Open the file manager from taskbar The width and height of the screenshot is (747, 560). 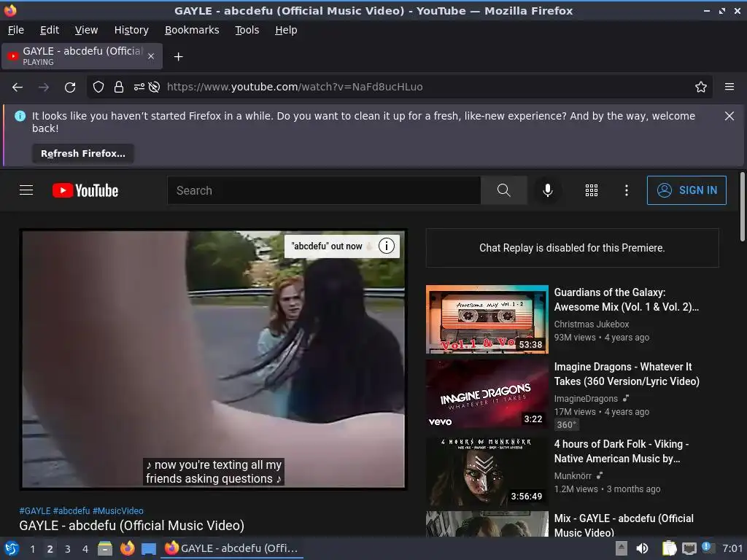pos(105,548)
